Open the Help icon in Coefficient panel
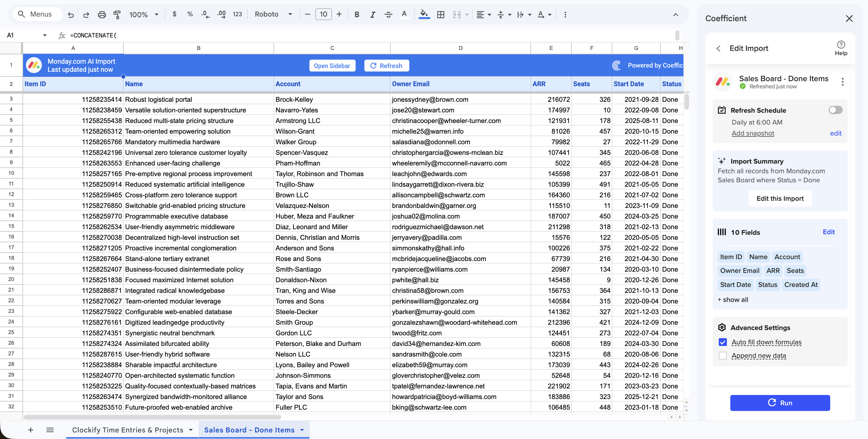 (x=841, y=48)
